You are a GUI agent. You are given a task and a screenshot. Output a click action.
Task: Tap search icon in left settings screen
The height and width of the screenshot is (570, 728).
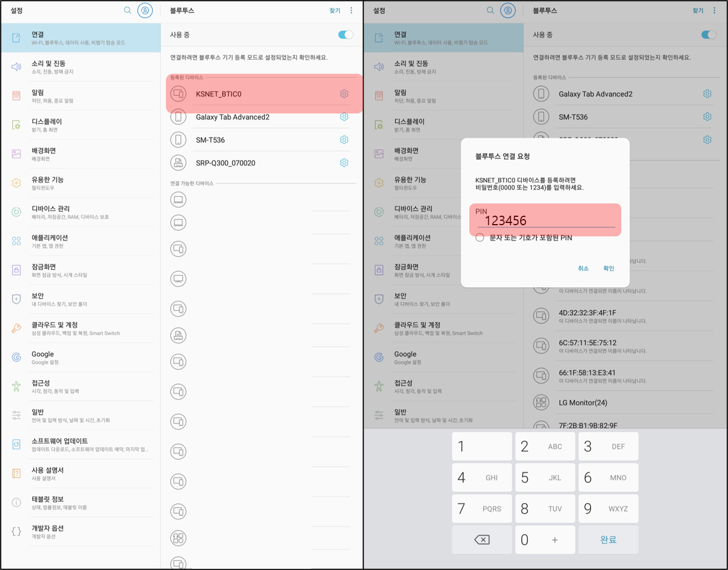[x=127, y=10]
